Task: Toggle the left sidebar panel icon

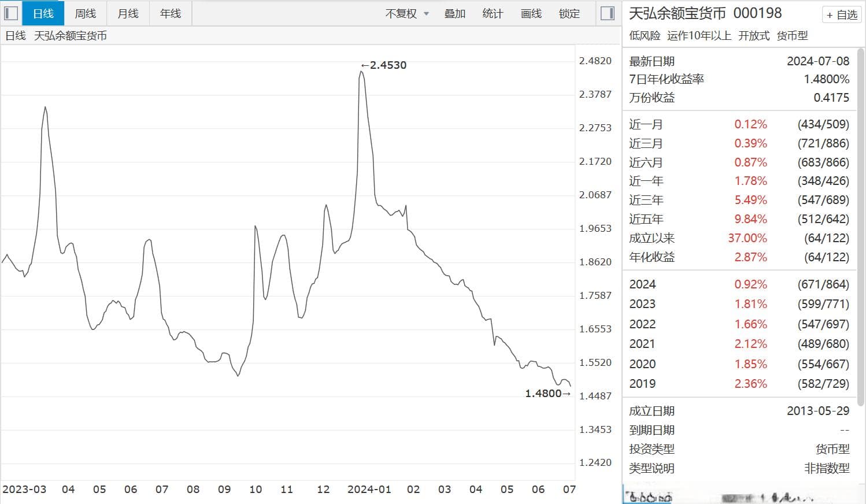Action: [x=11, y=13]
